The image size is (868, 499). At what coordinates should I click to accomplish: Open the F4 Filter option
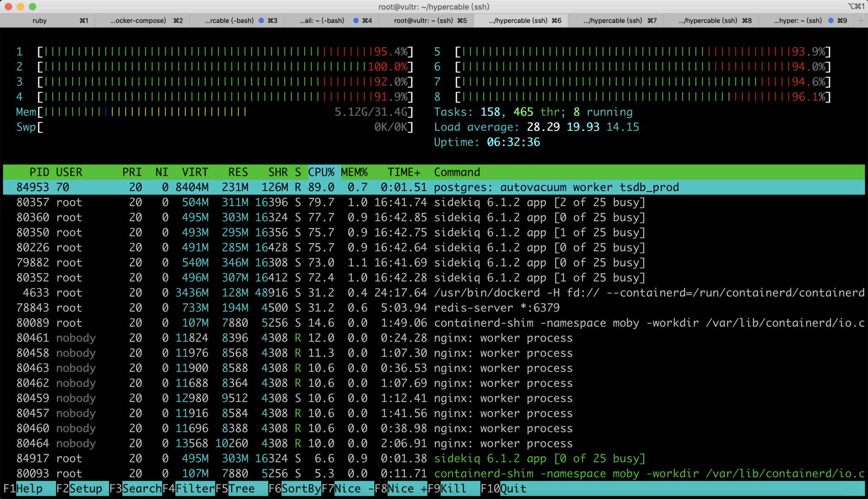coord(189,489)
